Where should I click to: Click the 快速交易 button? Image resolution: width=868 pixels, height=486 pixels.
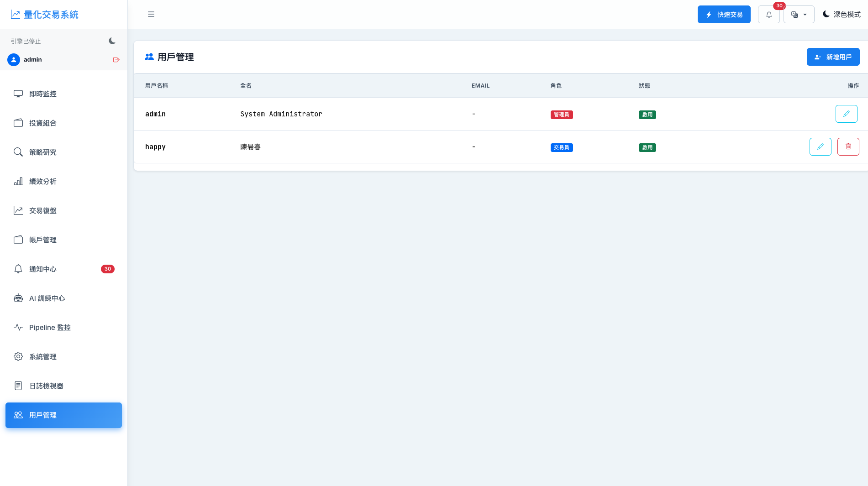[724, 15]
